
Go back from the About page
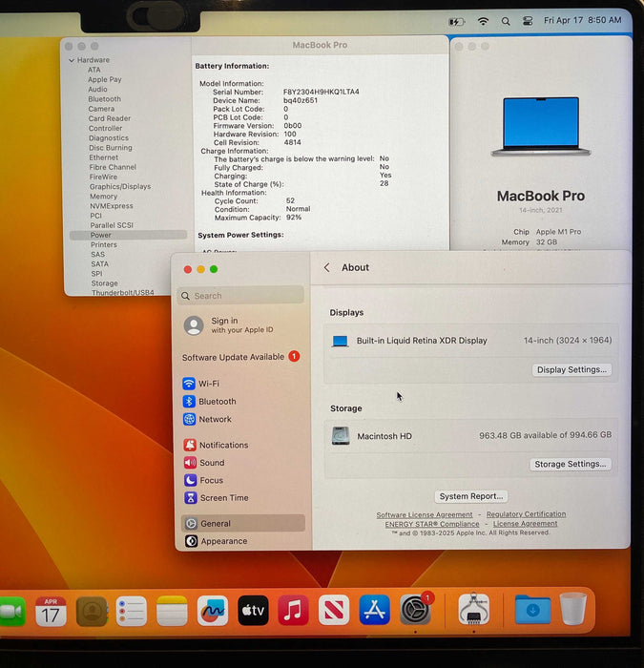click(x=326, y=267)
